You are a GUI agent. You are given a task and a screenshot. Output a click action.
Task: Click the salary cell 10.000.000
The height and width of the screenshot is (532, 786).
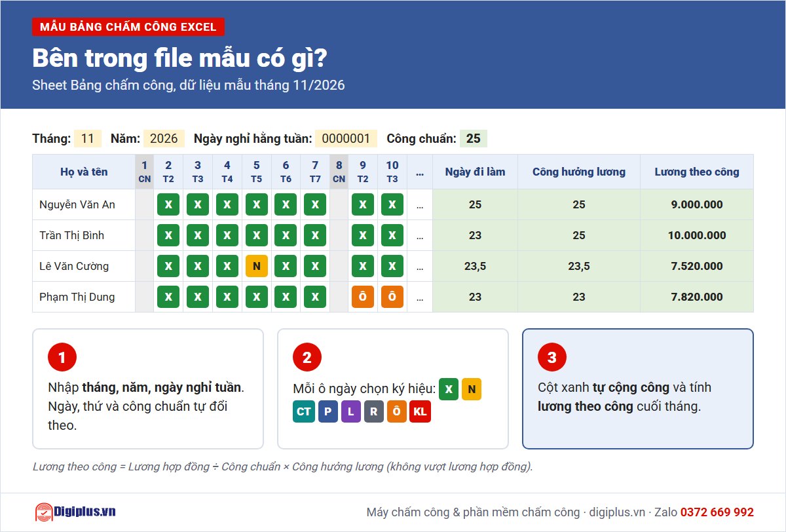[x=697, y=235]
